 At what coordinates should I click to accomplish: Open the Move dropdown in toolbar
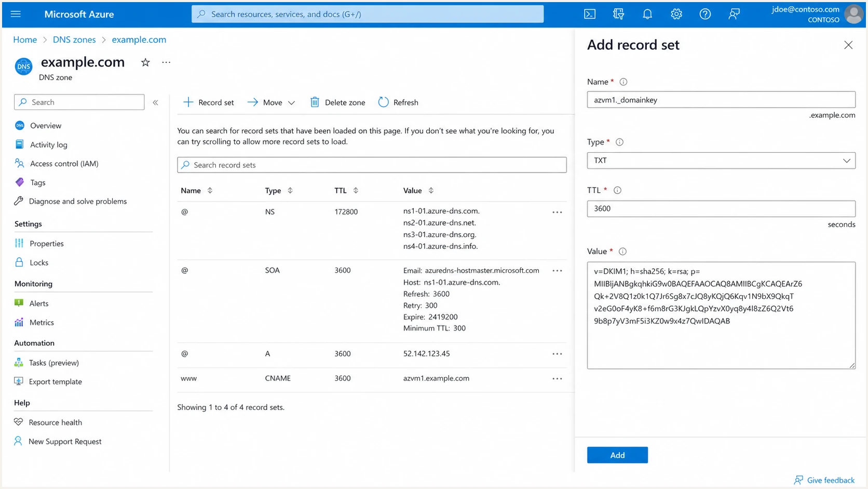pos(271,102)
